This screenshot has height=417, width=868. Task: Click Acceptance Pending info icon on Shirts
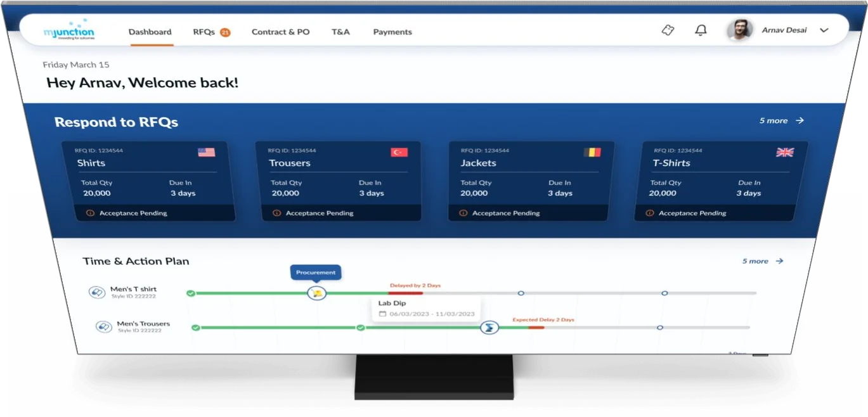89,213
